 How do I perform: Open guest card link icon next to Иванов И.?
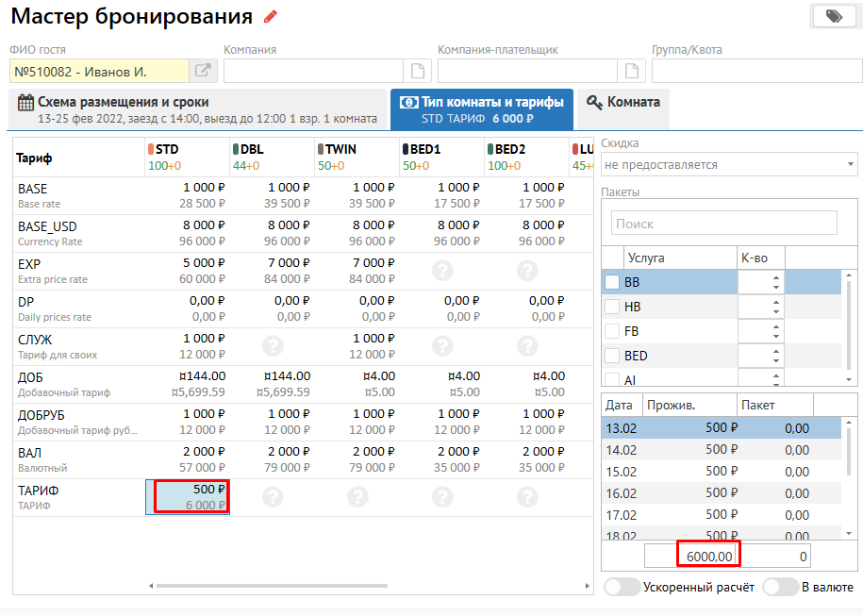click(x=203, y=71)
